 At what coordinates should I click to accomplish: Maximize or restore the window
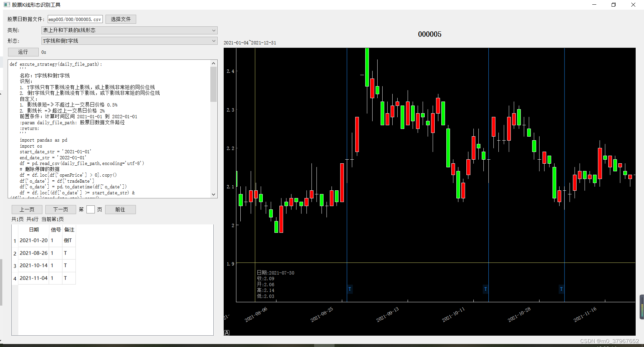click(614, 5)
